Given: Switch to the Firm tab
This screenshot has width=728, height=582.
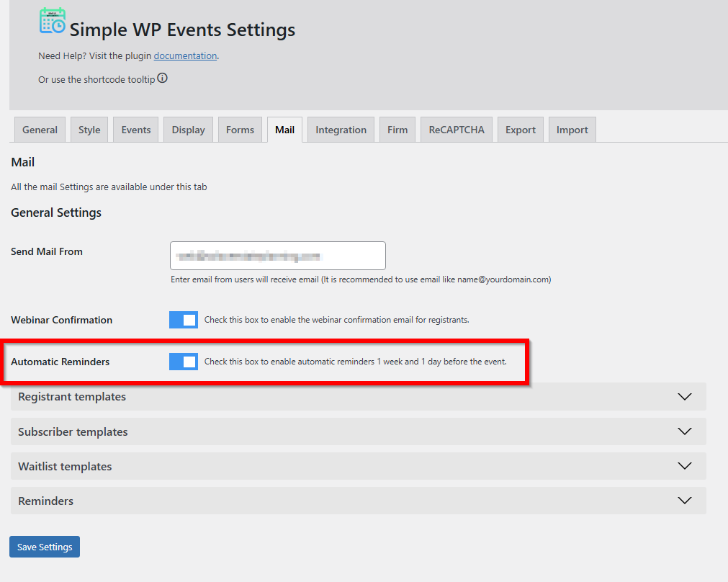Looking at the screenshot, I should click(397, 130).
